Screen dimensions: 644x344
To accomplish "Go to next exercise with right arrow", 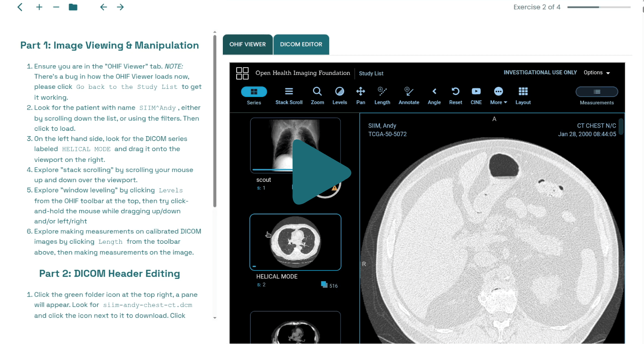I will (x=120, y=7).
